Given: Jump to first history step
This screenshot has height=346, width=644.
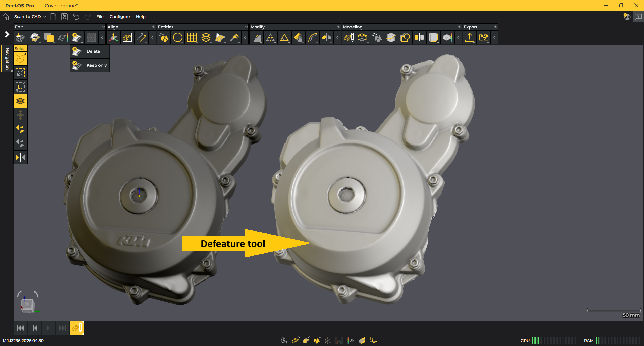Looking at the screenshot, I should 20,328.
